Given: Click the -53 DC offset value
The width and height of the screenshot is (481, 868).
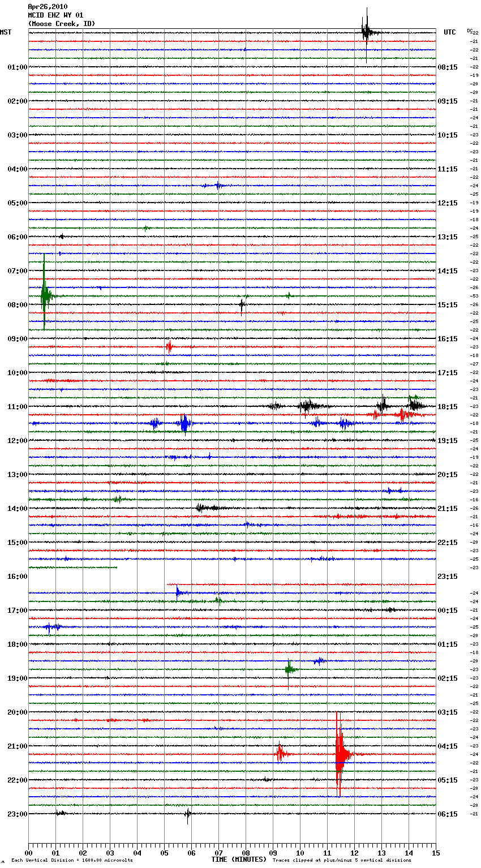Looking at the screenshot, I should [x=474, y=296].
